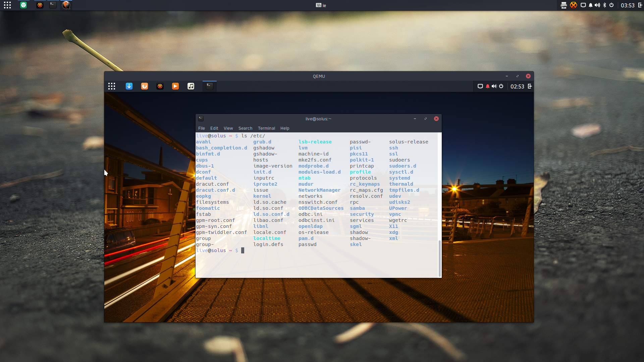The image size is (644, 362).
Task: Launch Firefox from the guest panel
Action: click(x=145, y=86)
